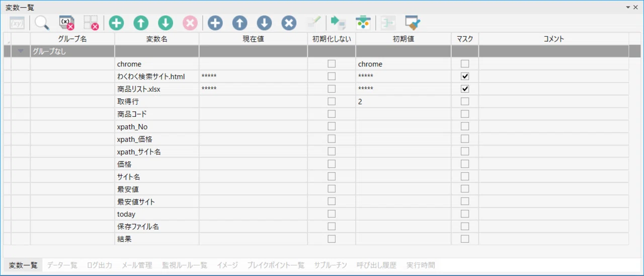
Task: Open the 実行時間 tab
Action: pyautogui.click(x=421, y=265)
